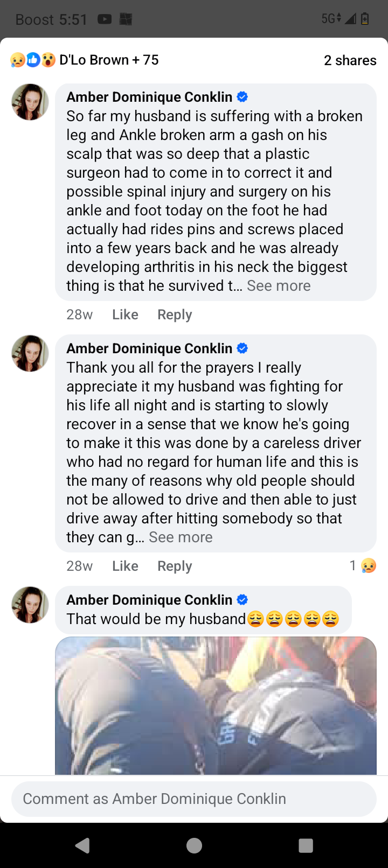The image size is (388, 868).
Task: Tap verified badge on second comment
Action: click(x=242, y=348)
